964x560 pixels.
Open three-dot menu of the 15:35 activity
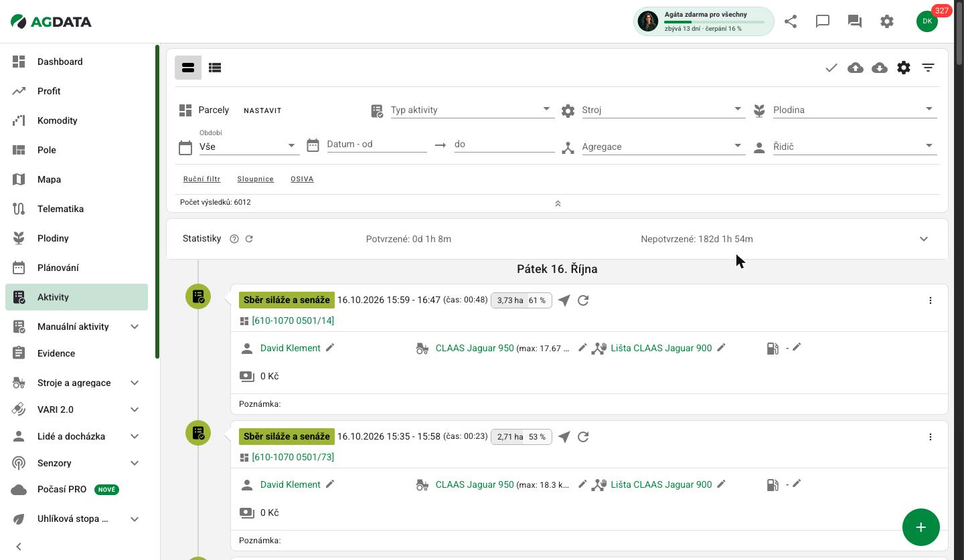[x=930, y=437]
